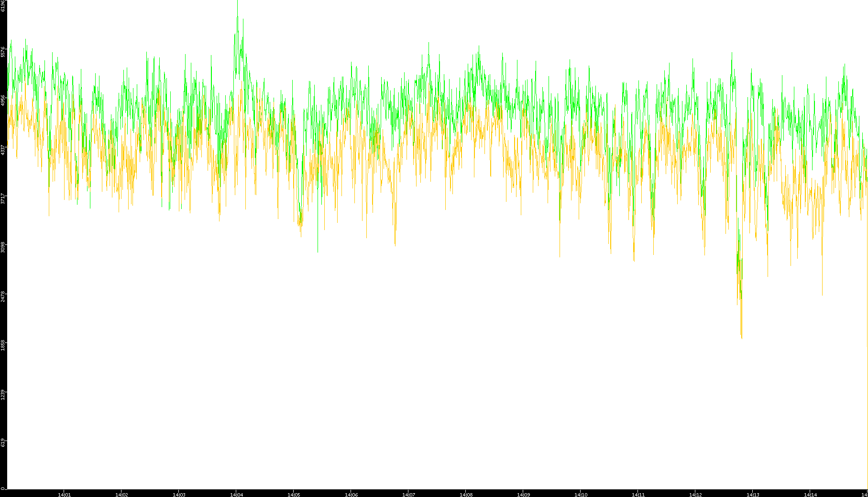The image size is (868, 497).
Task: Select the 14:14 tick on the time axis
Action: coord(810,494)
